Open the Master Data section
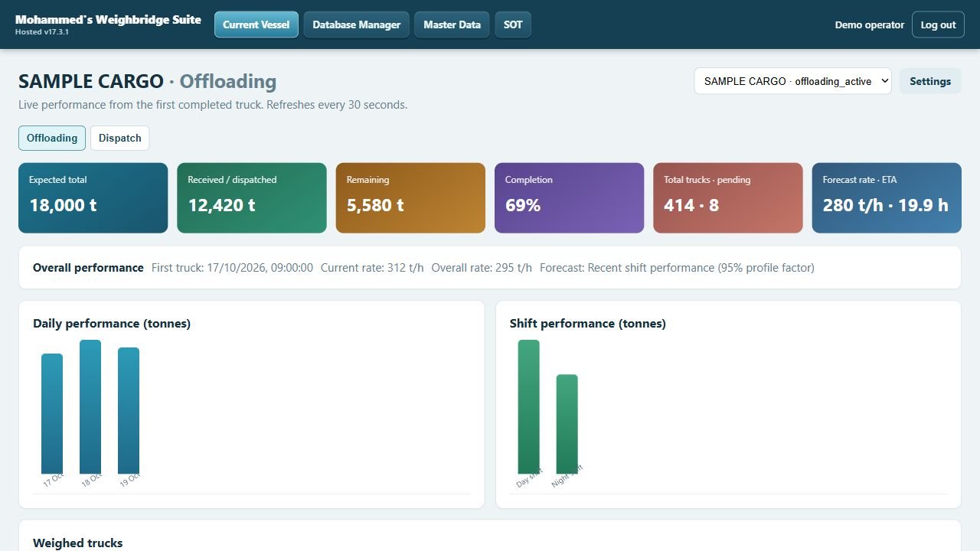 [x=452, y=24]
